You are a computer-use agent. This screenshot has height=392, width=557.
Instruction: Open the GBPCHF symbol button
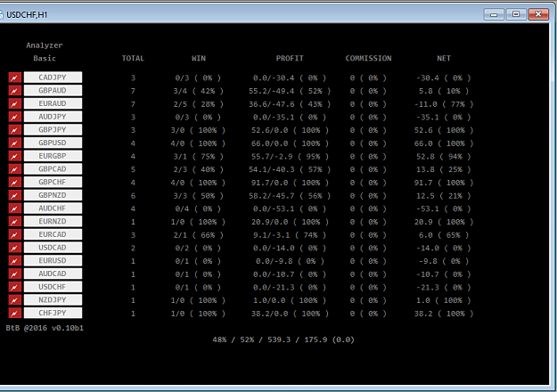tap(53, 182)
